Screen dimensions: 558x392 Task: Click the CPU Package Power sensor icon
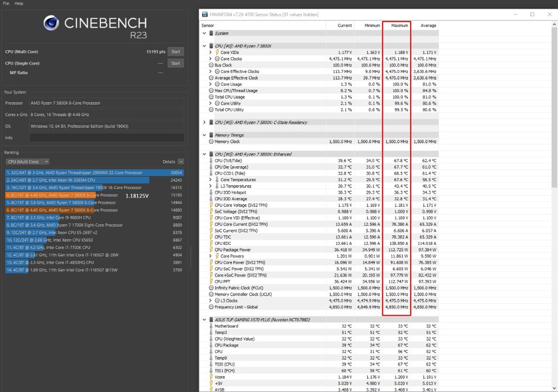pos(211,250)
